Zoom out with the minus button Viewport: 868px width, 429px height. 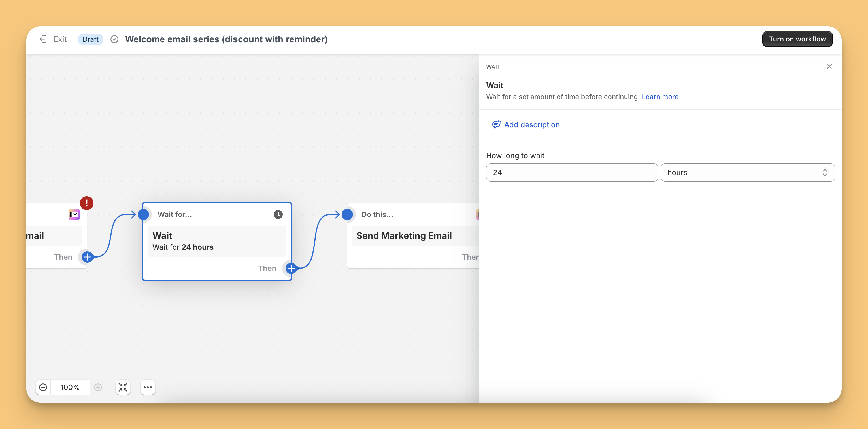click(43, 387)
